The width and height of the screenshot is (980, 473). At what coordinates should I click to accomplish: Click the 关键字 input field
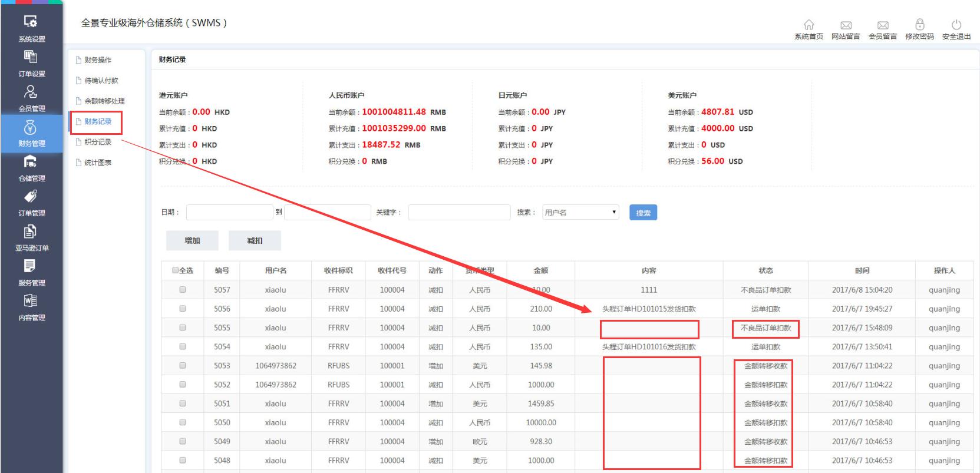[458, 213]
